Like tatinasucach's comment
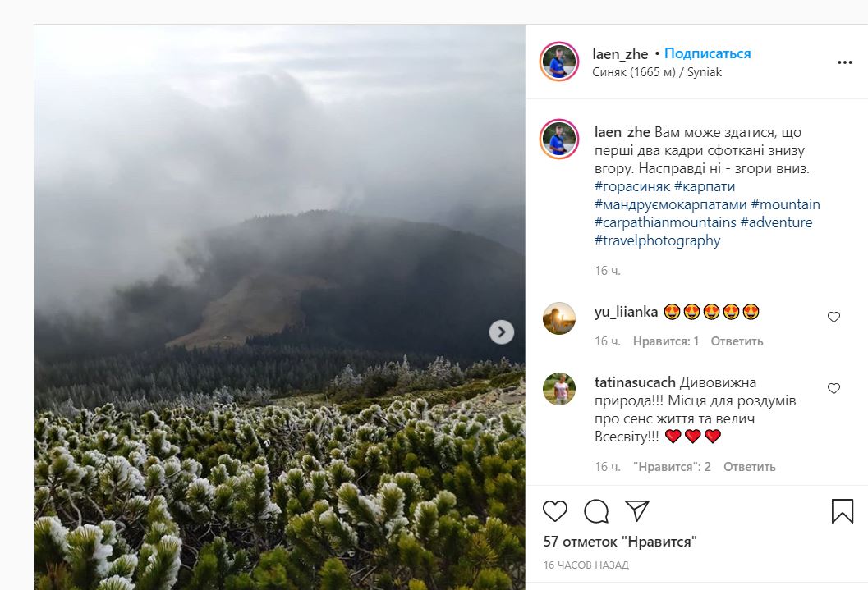Viewport: 868px width, 590px height. point(834,388)
